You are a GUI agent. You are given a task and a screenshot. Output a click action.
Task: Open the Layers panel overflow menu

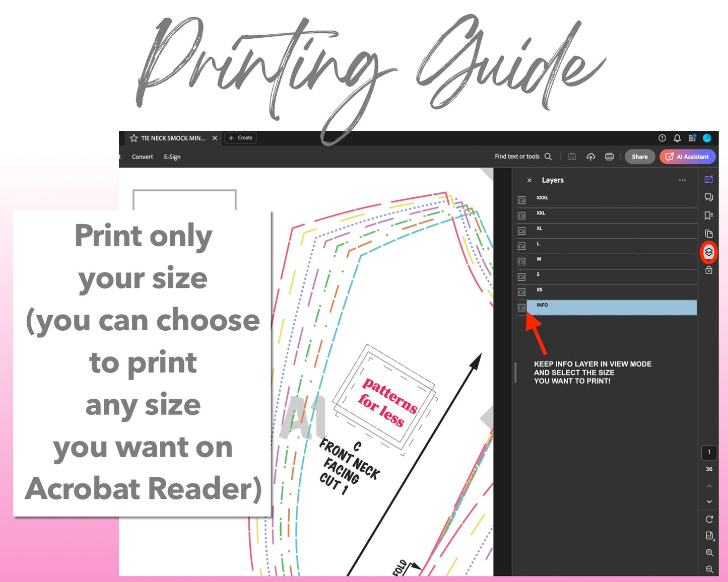point(683,180)
